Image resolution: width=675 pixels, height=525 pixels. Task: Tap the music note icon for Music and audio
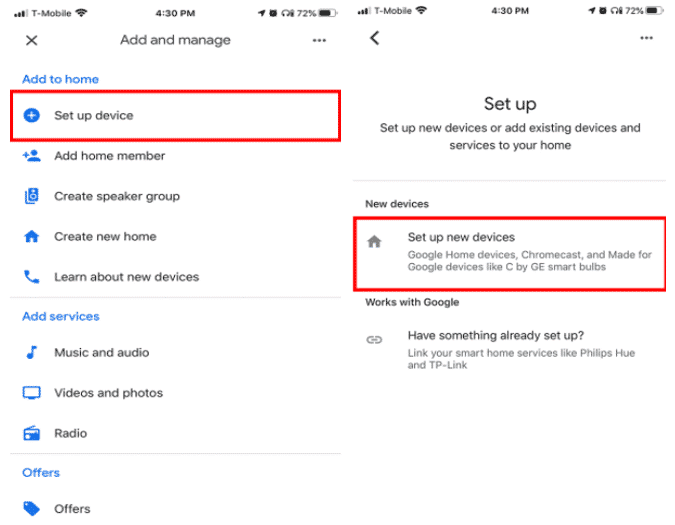click(x=31, y=352)
